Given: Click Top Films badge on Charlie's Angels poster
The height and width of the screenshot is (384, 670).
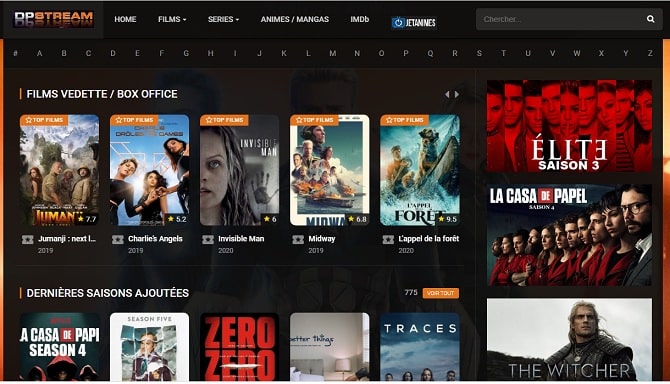Looking at the screenshot, I should click(134, 120).
